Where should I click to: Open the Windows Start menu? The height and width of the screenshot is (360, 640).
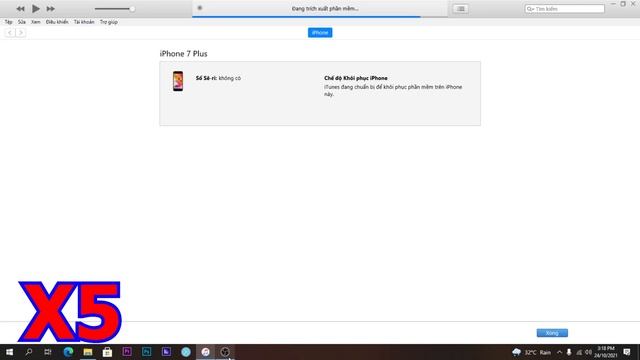point(9,352)
